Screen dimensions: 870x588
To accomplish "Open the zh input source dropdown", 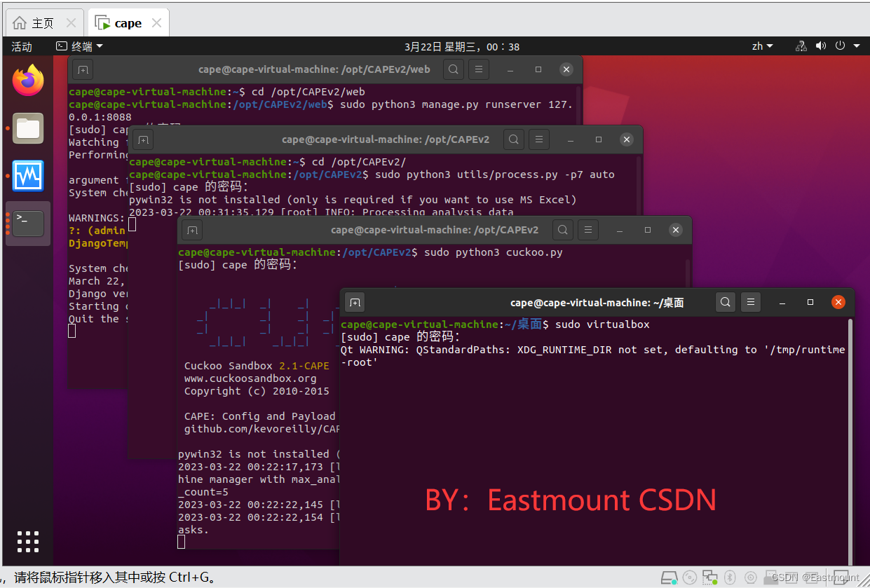I will pyautogui.click(x=763, y=46).
